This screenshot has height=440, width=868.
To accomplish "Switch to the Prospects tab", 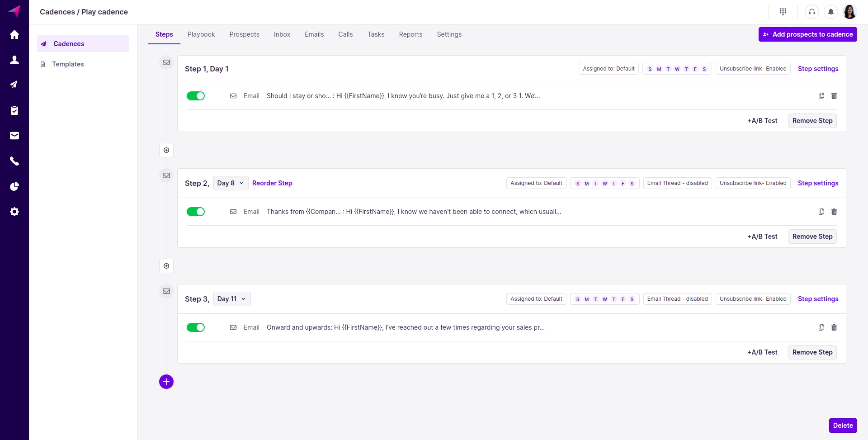I will pyautogui.click(x=244, y=34).
